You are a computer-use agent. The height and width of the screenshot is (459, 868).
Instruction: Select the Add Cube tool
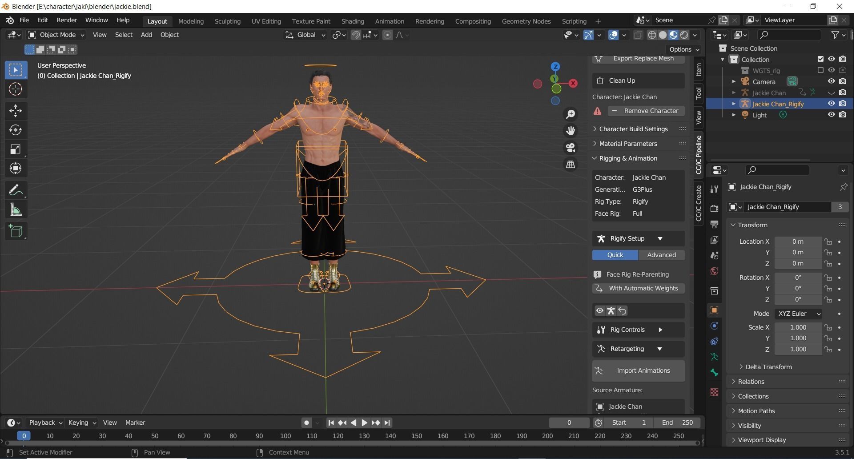(16, 231)
